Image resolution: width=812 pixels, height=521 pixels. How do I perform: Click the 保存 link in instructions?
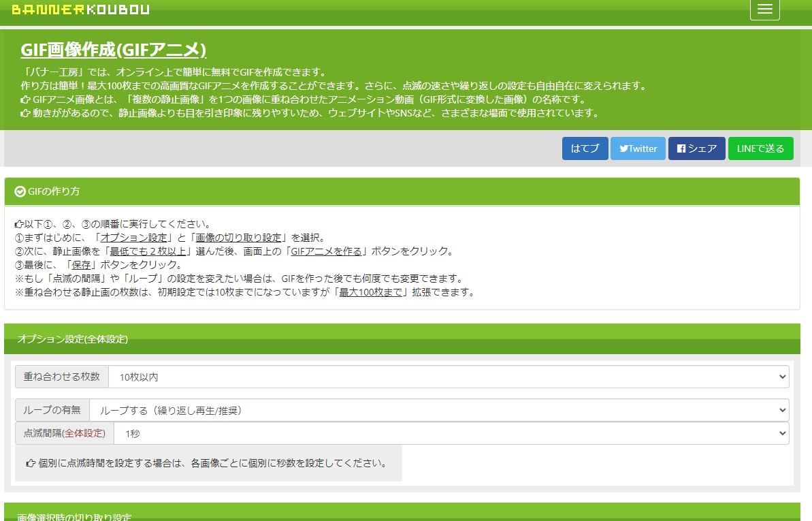click(x=81, y=265)
